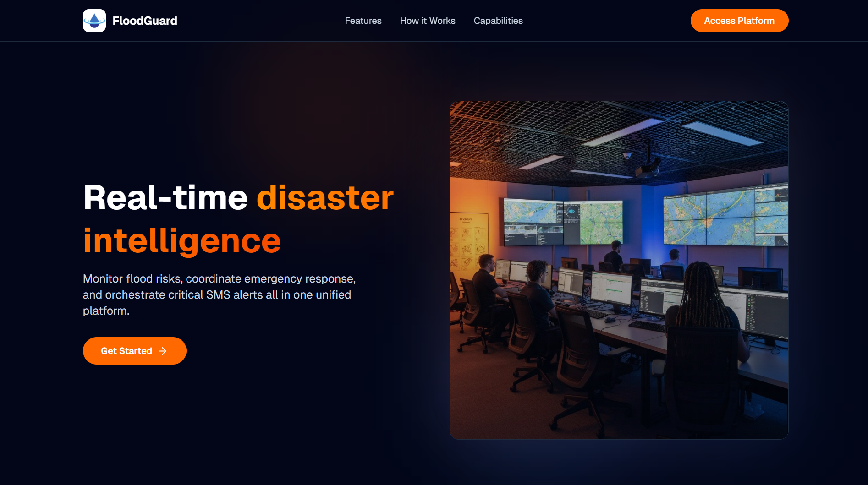Open the Features section link
The height and width of the screenshot is (485, 868).
point(363,21)
